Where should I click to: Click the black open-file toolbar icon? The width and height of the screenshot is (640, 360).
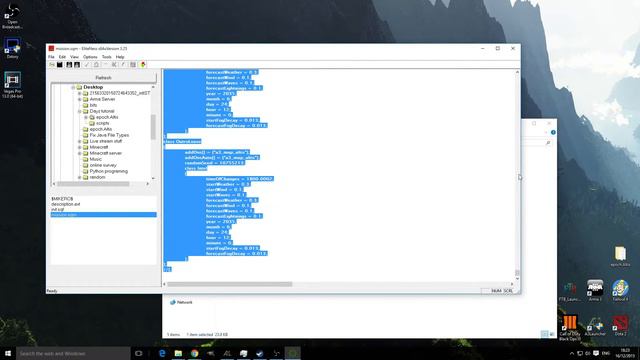(60, 64)
